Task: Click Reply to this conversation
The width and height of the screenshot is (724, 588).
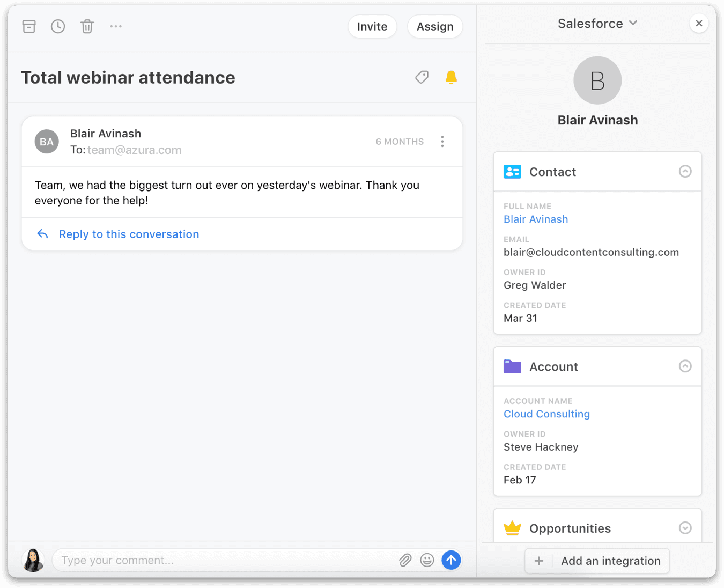Action: [x=129, y=234]
